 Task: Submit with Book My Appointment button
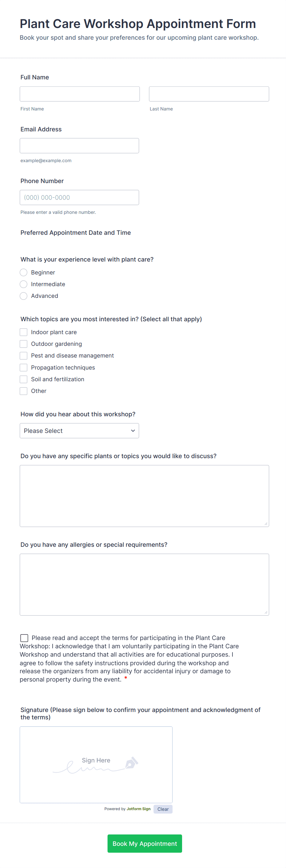[145, 843]
